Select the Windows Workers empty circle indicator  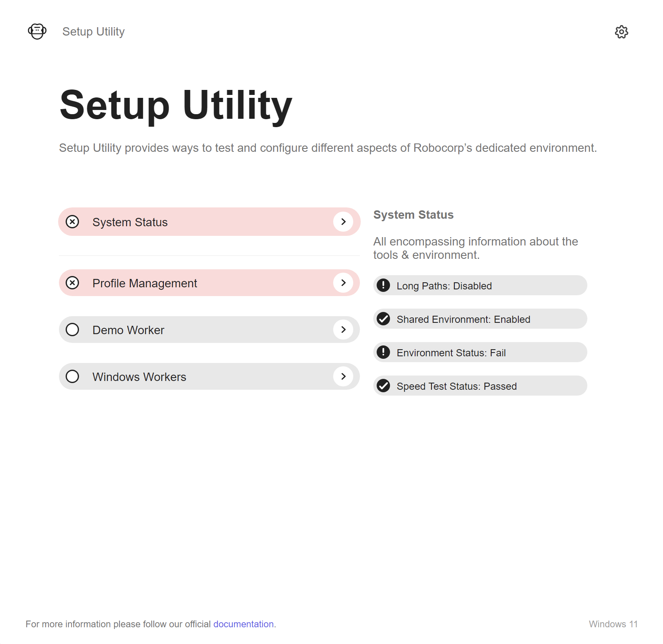[x=72, y=376]
